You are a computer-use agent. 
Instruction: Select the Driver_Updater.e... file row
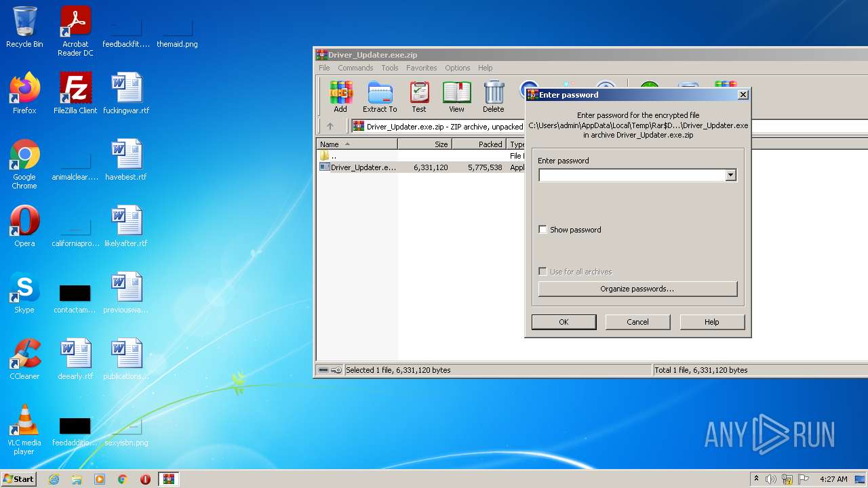coord(420,167)
